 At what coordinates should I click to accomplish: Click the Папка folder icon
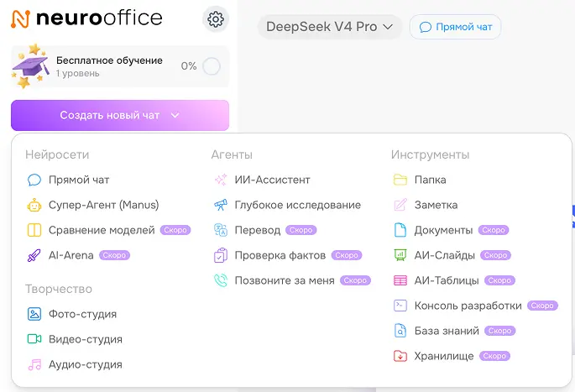[x=400, y=180]
